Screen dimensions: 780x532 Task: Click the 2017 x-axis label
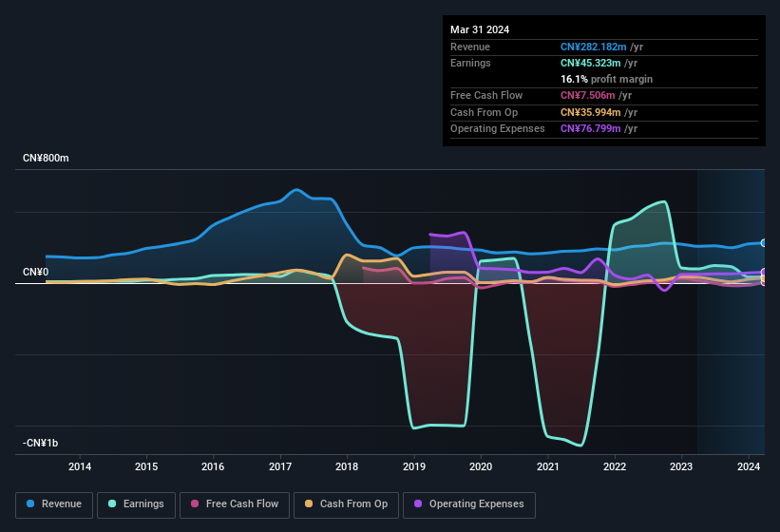280,466
